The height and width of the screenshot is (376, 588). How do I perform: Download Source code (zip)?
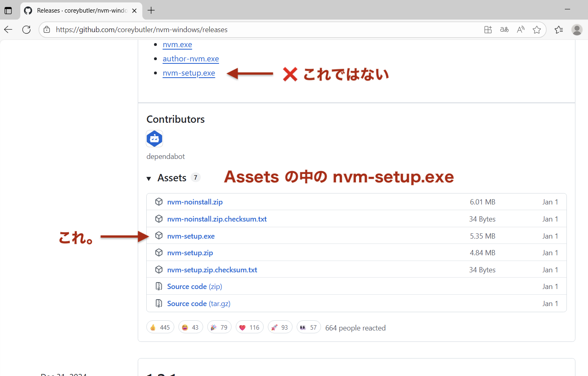tap(194, 287)
